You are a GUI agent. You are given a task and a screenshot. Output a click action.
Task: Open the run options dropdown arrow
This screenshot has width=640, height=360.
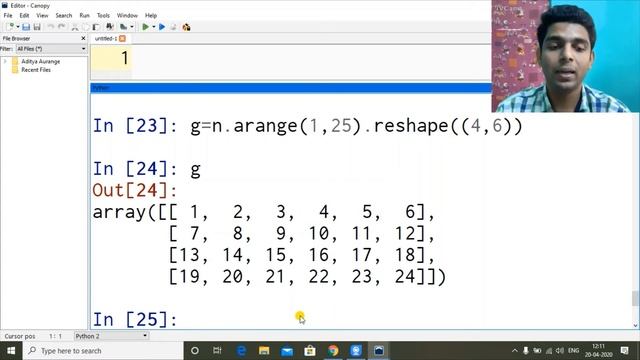[x=153, y=27]
